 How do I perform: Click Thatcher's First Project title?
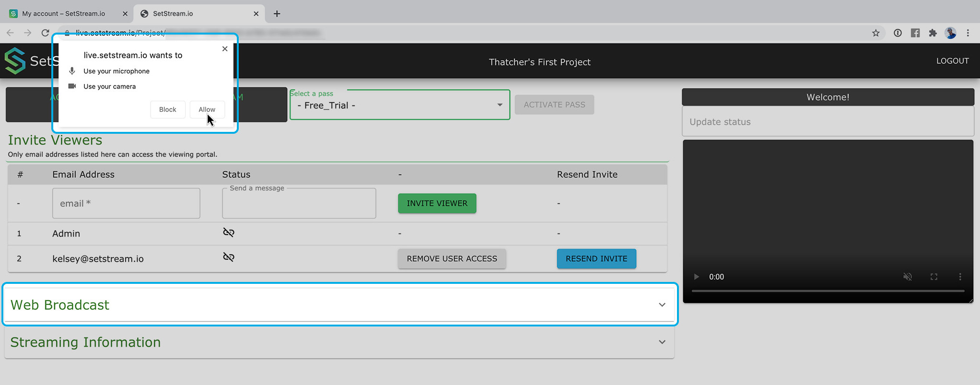(x=539, y=62)
